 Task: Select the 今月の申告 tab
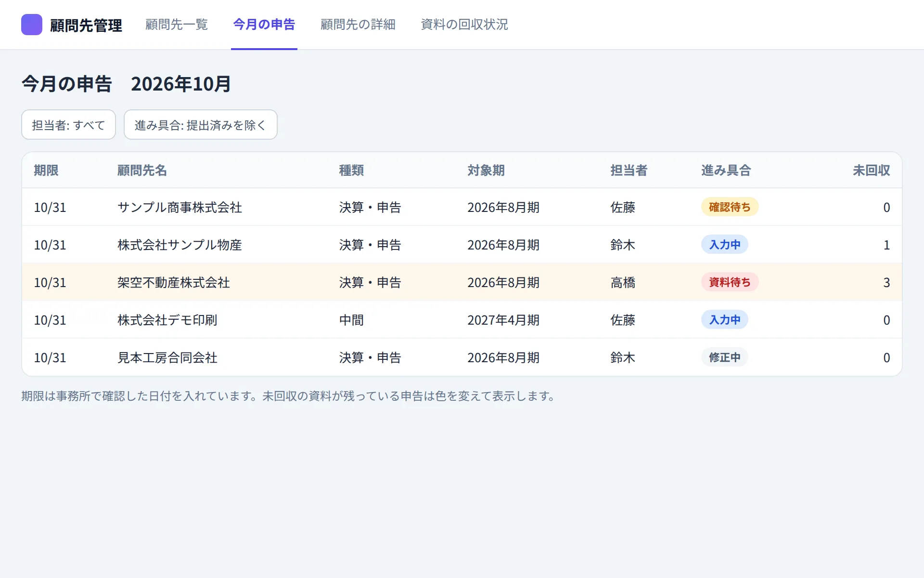(x=264, y=25)
